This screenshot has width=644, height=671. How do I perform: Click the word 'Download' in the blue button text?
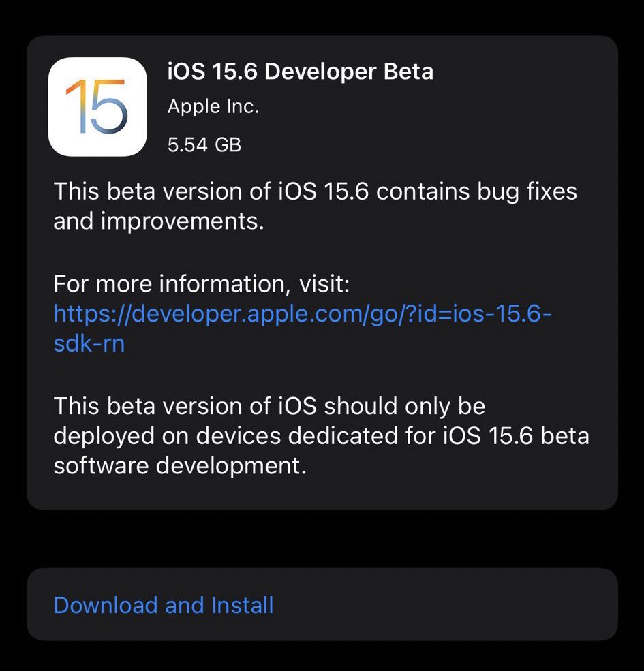[106, 605]
